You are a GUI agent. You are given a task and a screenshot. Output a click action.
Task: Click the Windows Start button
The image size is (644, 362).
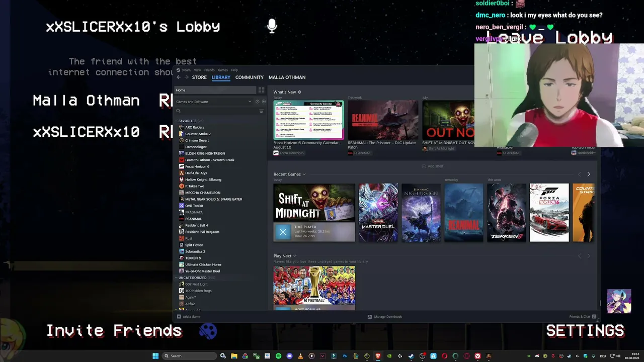[x=155, y=356]
